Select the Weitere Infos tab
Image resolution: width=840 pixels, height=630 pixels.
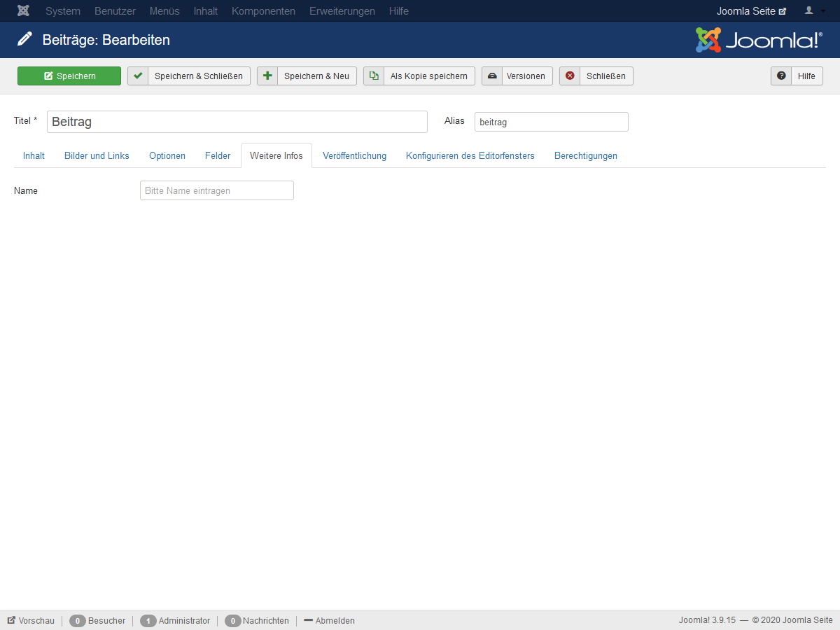pos(276,155)
